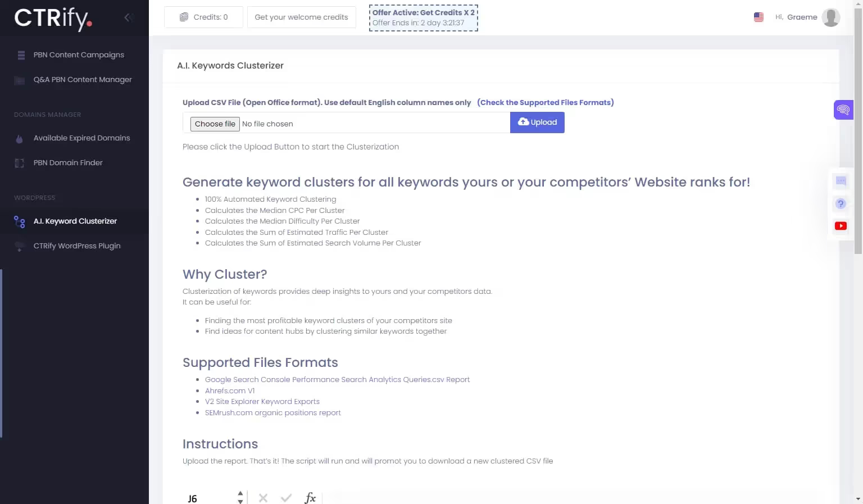This screenshot has width=863, height=504.
Task: Open Q&A PBN Content Manager
Action: tap(83, 79)
